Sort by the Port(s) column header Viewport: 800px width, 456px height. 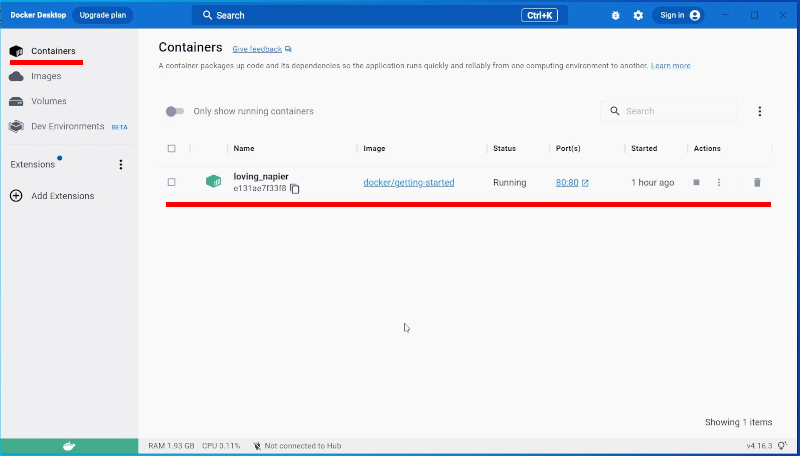pyautogui.click(x=568, y=148)
